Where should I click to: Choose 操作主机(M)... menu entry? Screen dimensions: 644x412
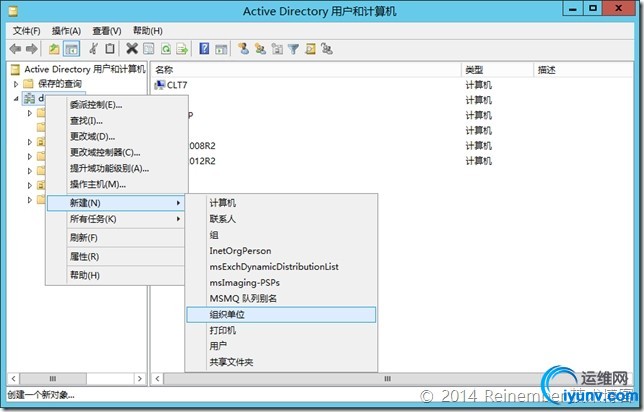click(117, 184)
